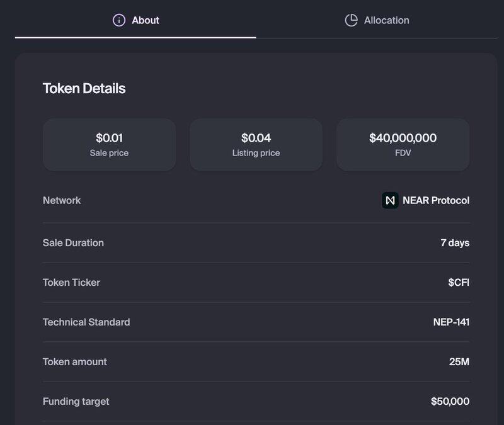Select the About tab label
Image resolution: width=504 pixels, height=425 pixels.
coord(146,20)
